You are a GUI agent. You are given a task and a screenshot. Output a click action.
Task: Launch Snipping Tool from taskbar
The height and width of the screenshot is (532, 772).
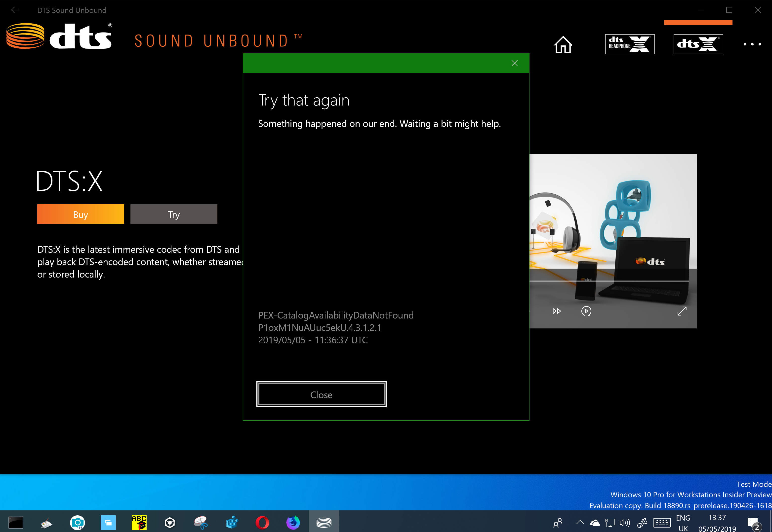(201, 522)
